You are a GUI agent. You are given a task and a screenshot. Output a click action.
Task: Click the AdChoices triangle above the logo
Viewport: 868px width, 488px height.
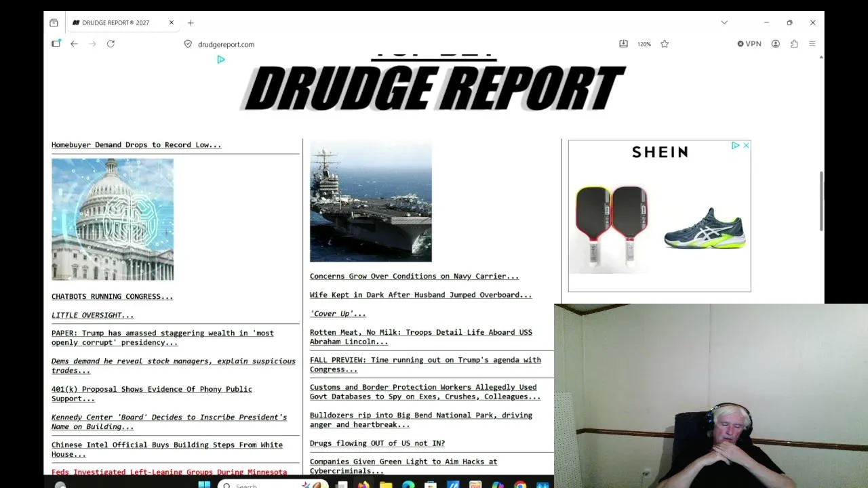221,60
